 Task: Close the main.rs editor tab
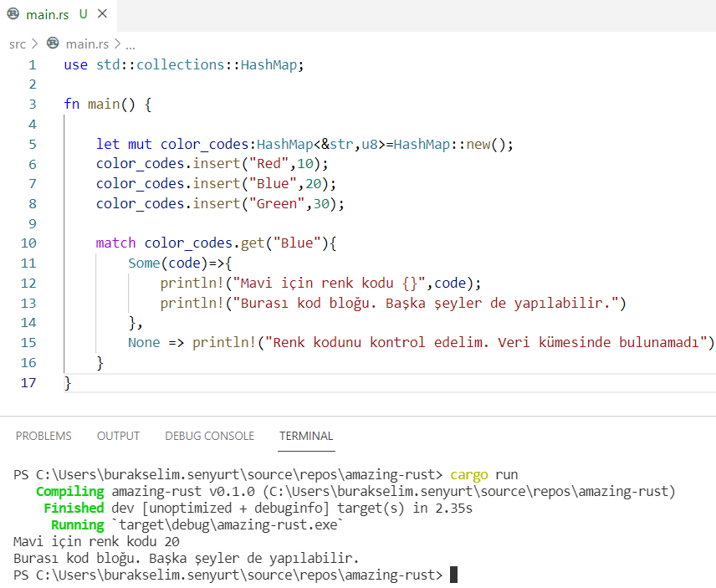tap(102, 14)
